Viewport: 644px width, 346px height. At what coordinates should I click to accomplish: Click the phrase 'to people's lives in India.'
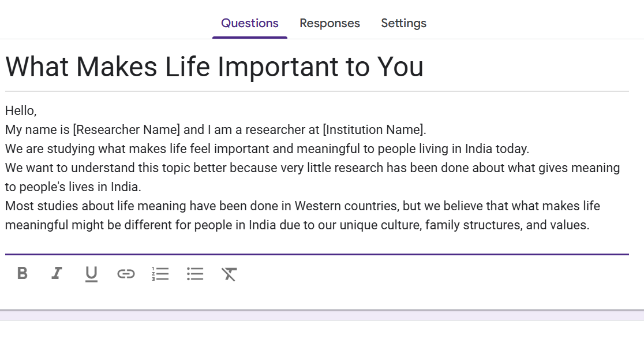(x=73, y=187)
